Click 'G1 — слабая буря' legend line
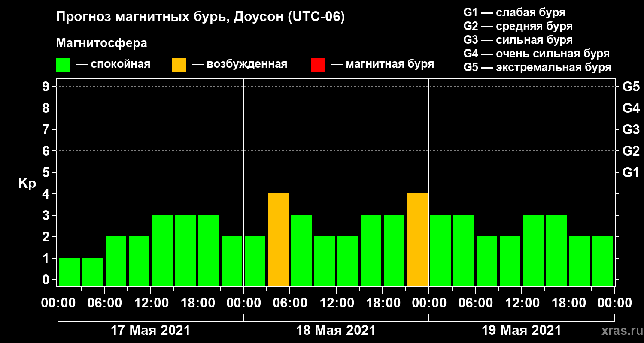Image resolution: width=644 pixels, height=343 pixels. (x=514, y=12)
